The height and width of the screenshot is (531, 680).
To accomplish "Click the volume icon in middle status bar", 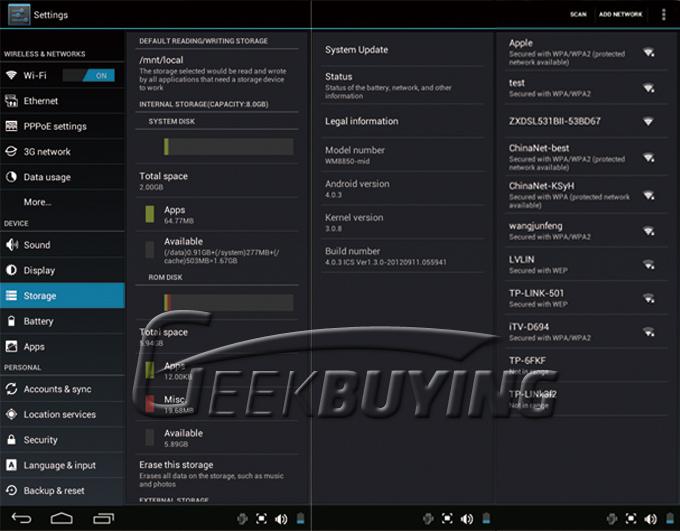I will (467, 519).
